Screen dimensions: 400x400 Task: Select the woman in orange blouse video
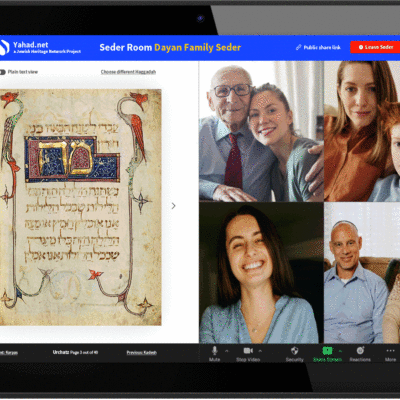(x=362, y=131)
